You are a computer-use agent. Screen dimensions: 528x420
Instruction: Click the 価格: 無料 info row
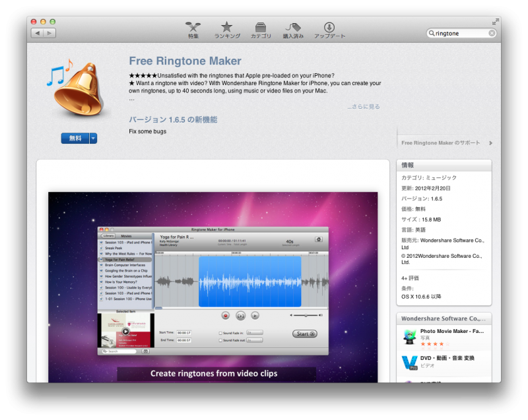coord(414,209)
